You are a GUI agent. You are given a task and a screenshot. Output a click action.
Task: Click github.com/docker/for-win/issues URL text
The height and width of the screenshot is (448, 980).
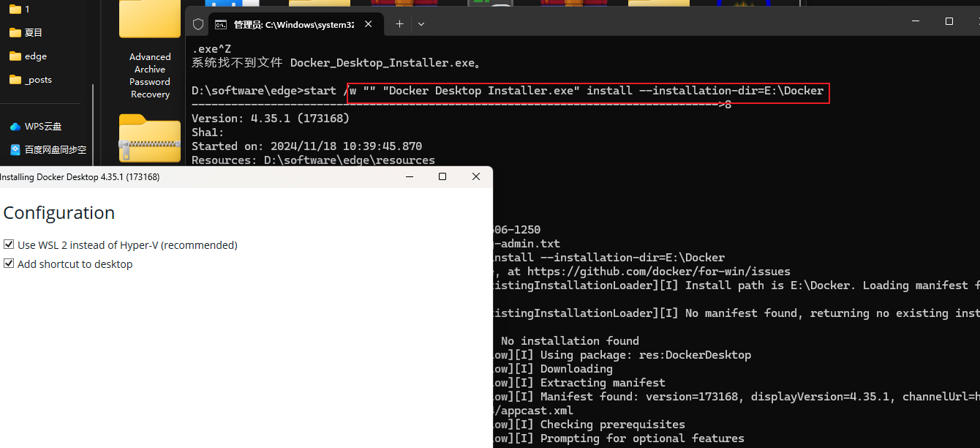click(x=659, y=271)
